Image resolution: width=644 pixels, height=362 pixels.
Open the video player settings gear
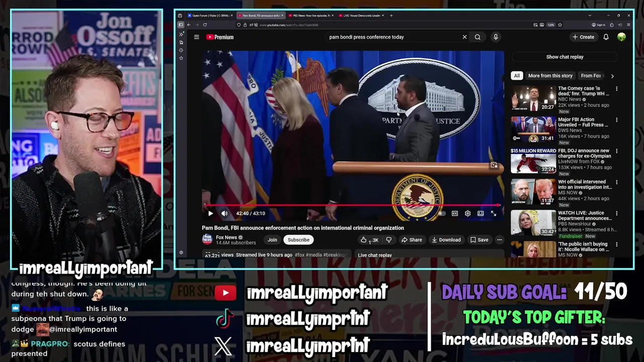click(467, 214)
